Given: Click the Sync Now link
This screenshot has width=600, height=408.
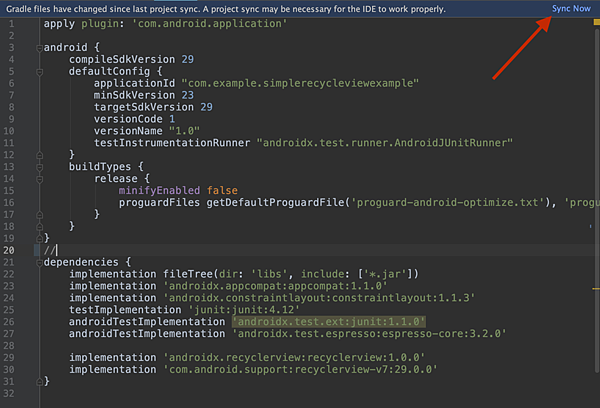Looking at the screenshot, I should pos(571,8).
